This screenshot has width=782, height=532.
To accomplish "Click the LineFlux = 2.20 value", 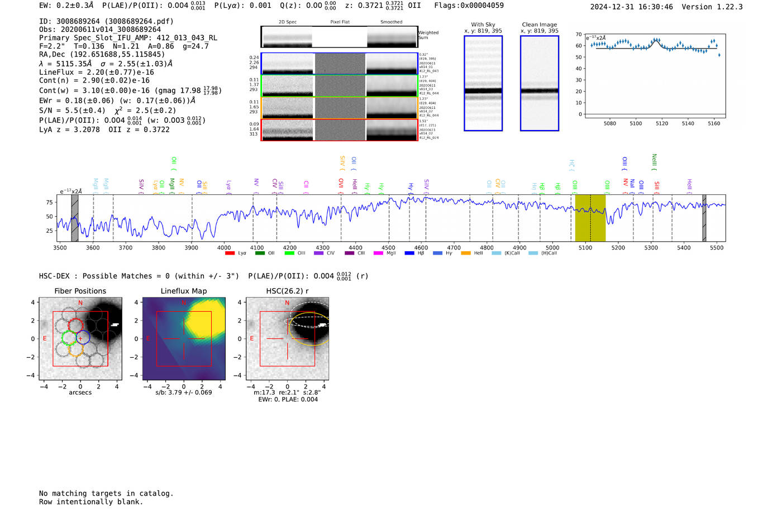I will point(97,73).
